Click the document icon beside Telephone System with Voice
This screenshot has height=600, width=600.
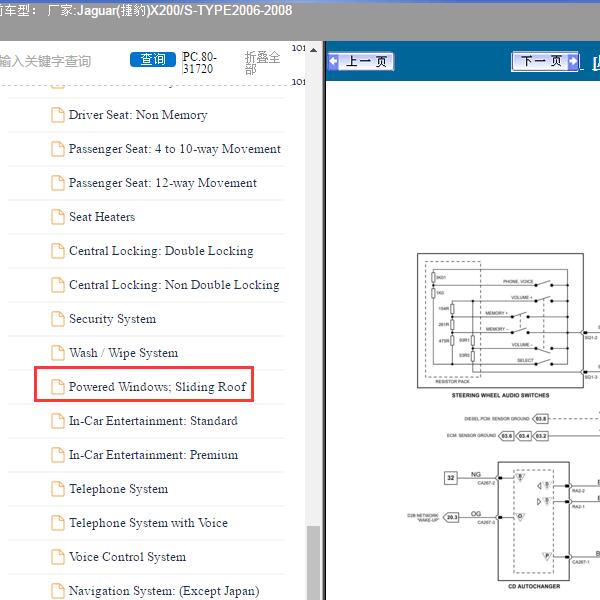(58, 523)
